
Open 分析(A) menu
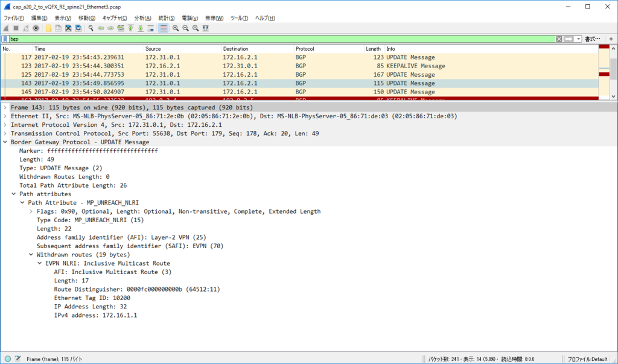click(142, 18)
